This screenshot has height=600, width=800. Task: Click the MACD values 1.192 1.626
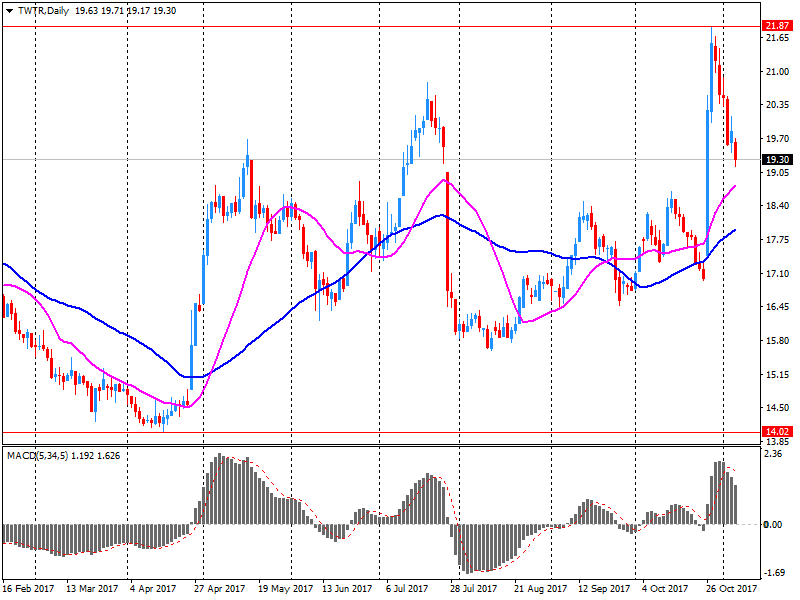click(x=95, y=456)
